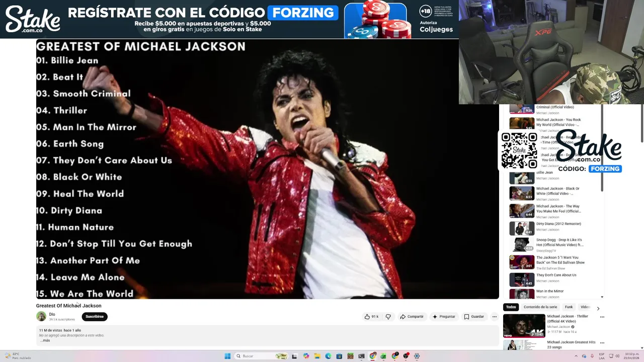
Task: Click the 11 M de vistas text
Action: pos(50,330)
